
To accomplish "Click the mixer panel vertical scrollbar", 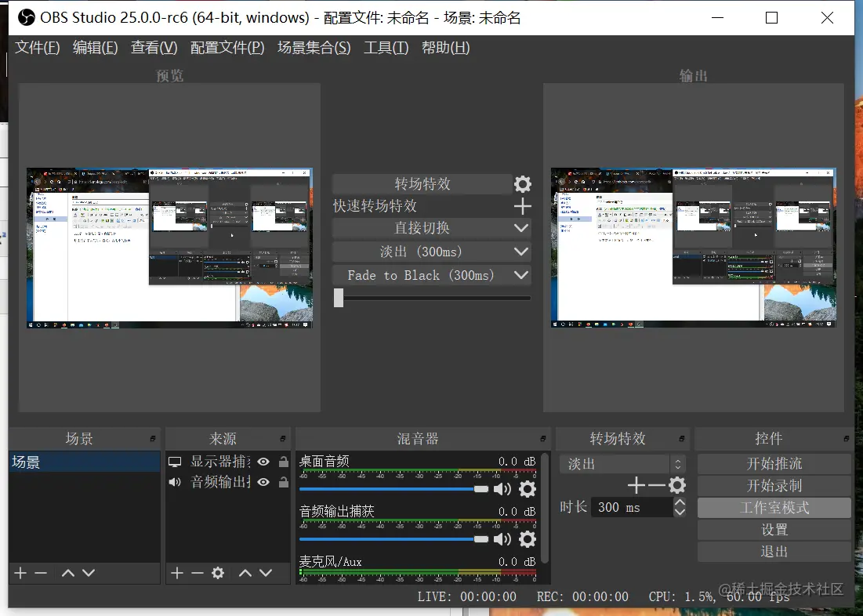I will tap(545, 508).
